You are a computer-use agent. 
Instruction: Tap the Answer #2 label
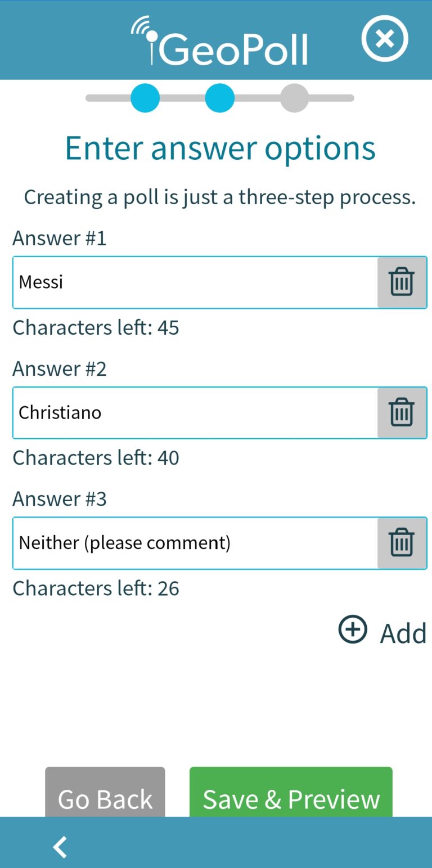point(60,368)
